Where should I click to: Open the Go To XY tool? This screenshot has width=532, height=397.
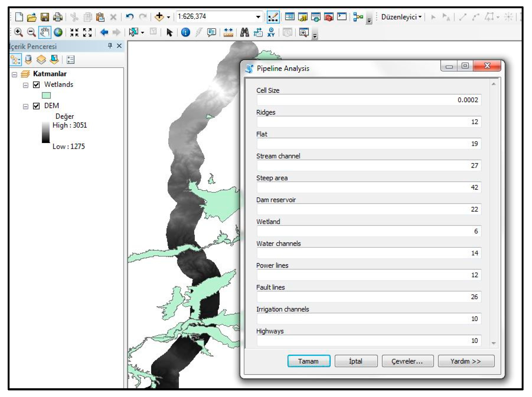click(271, 32)
